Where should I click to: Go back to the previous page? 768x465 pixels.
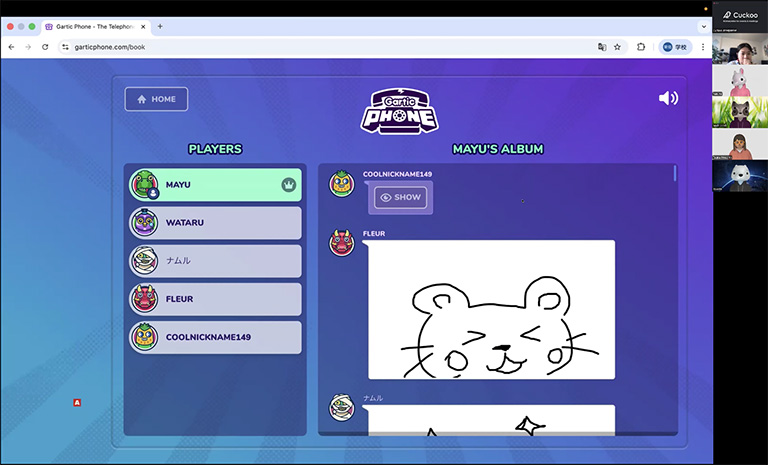point(11,47)
